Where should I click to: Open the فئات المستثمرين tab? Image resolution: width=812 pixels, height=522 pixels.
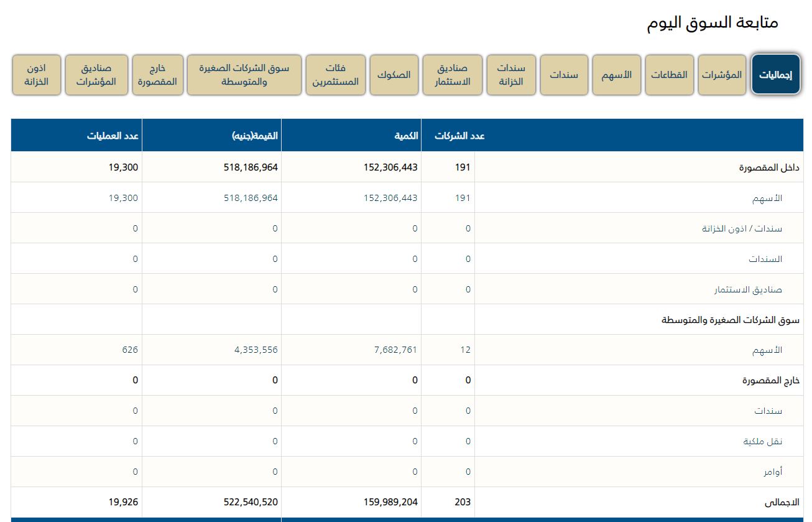coord(335,75)
